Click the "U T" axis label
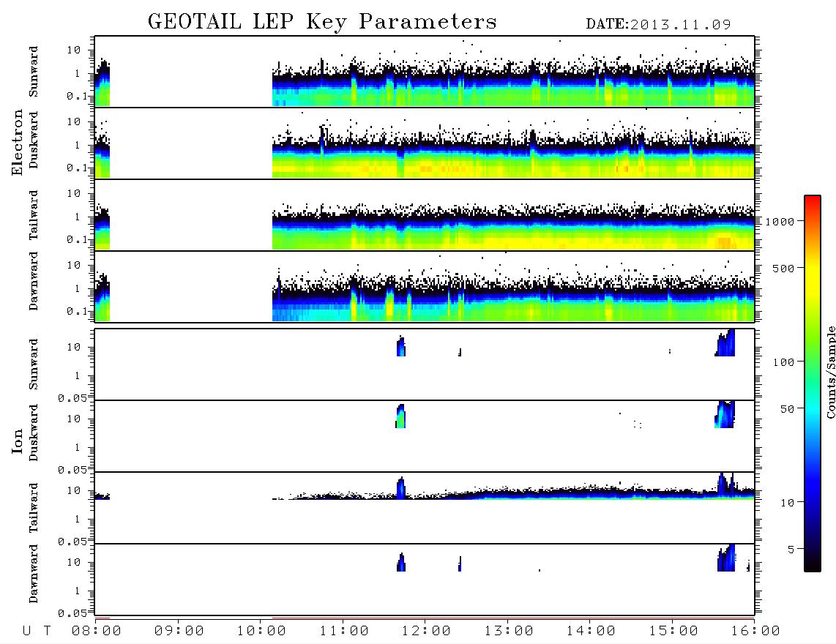Viewport: 836px width, 644px height. 37,631
